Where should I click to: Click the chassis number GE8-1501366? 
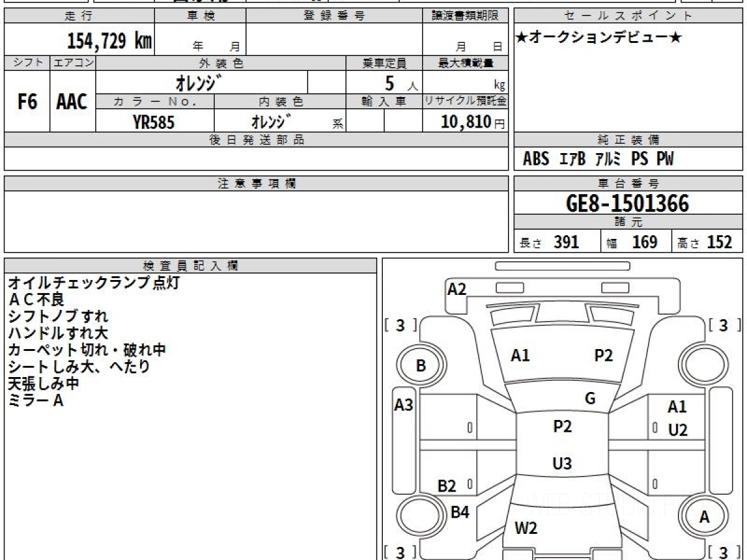629,203
